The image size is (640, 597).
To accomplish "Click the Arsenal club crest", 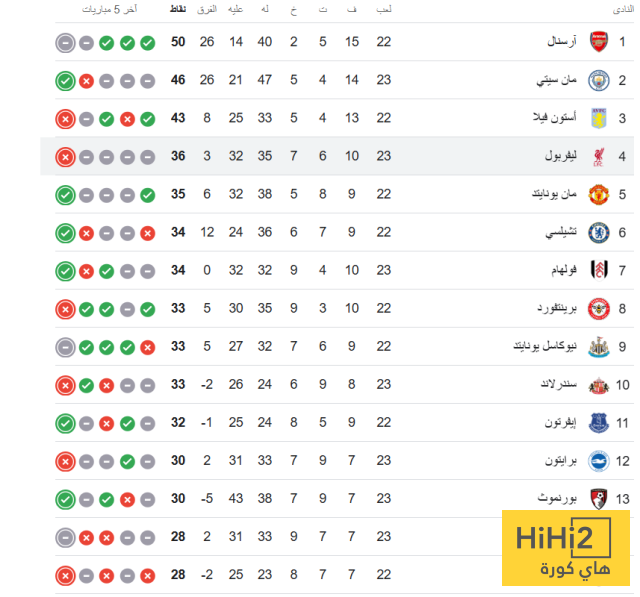I will 598,42.
